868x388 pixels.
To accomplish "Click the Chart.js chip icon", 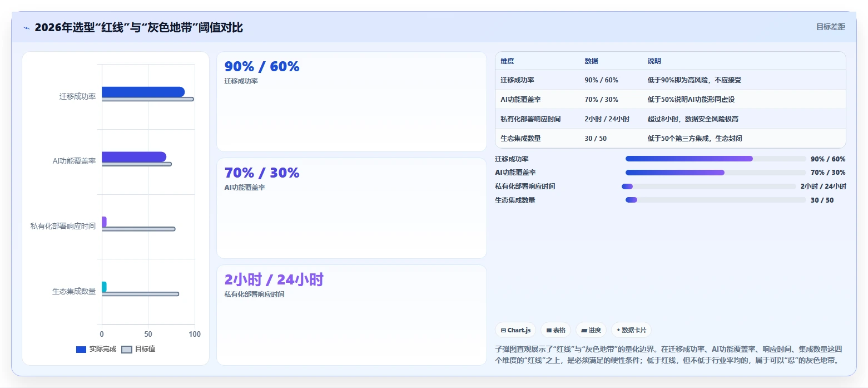I will [503, 330].
